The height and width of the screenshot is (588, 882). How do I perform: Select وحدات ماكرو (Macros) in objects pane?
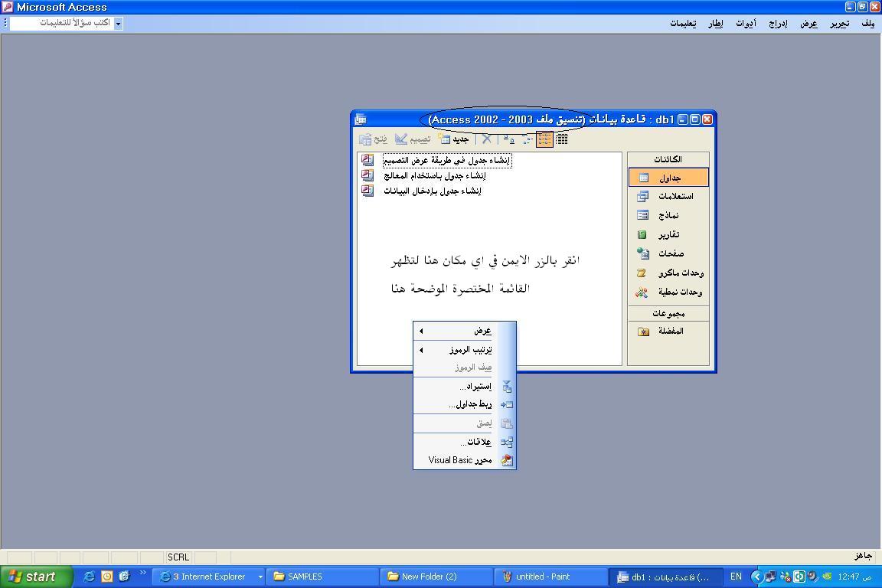click(x=668, y=273)
